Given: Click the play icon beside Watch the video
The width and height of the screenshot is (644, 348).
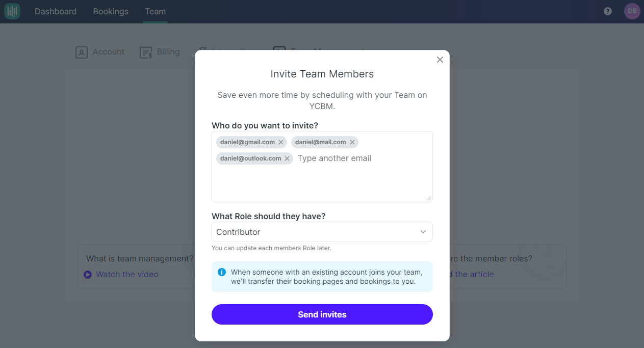Looking at the screenshot, I should click(x=87, y=275).
